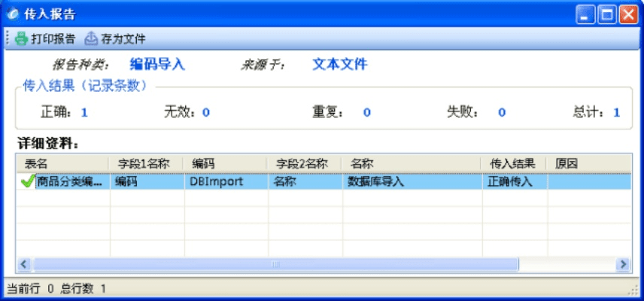Select the 名称 cell in the first row

point(305,181)
